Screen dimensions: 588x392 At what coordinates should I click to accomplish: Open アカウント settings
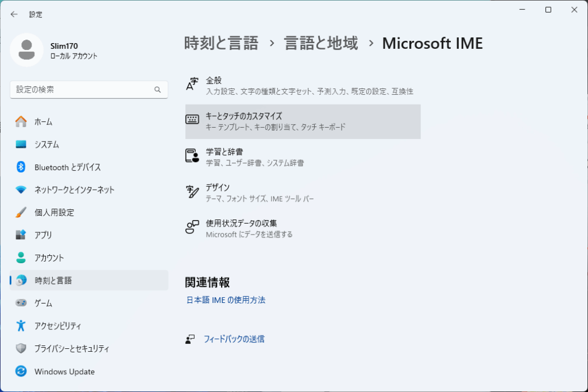[x=89, y=258]
